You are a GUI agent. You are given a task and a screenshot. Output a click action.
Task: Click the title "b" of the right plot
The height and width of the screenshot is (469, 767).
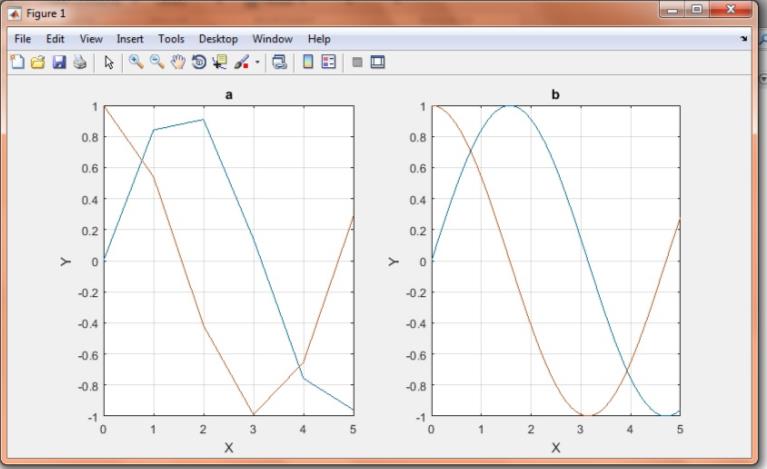click(x=555, y=94)
